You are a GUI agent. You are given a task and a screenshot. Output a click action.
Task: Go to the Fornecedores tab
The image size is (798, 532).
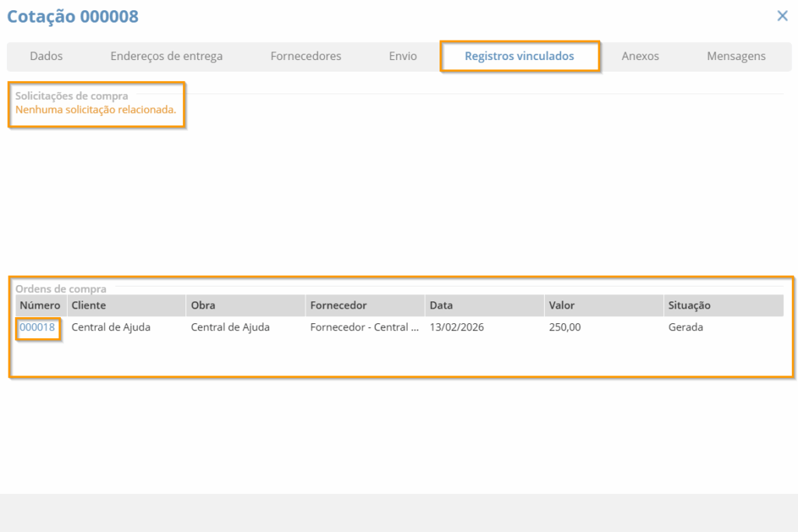tap(305, 56)
